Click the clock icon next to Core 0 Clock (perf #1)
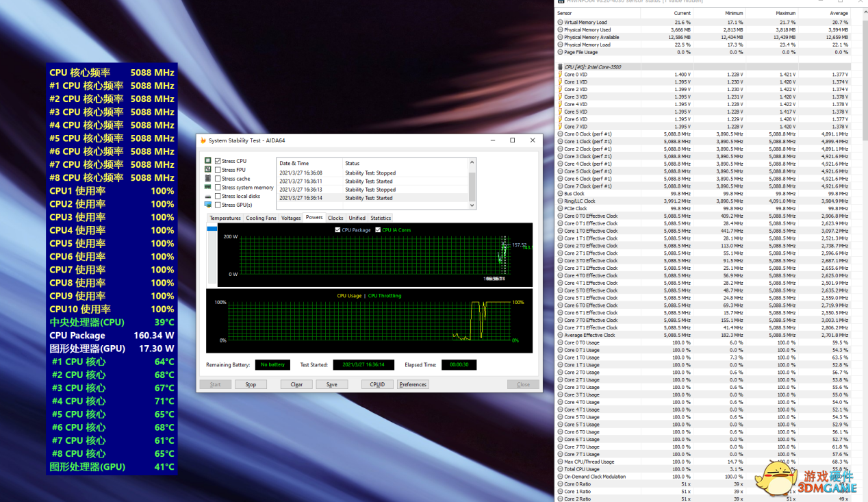This screenshot has height=502, width=868. pos(560,134)
